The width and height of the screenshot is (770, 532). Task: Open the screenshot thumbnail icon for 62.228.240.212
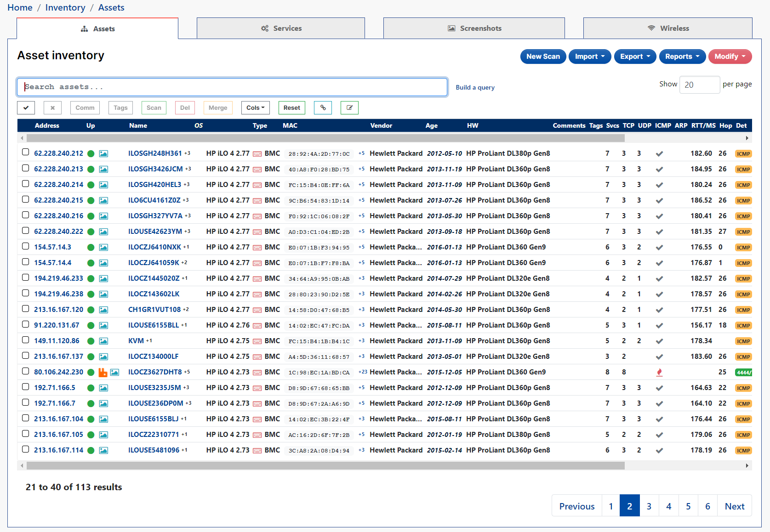tap(103, 153)
